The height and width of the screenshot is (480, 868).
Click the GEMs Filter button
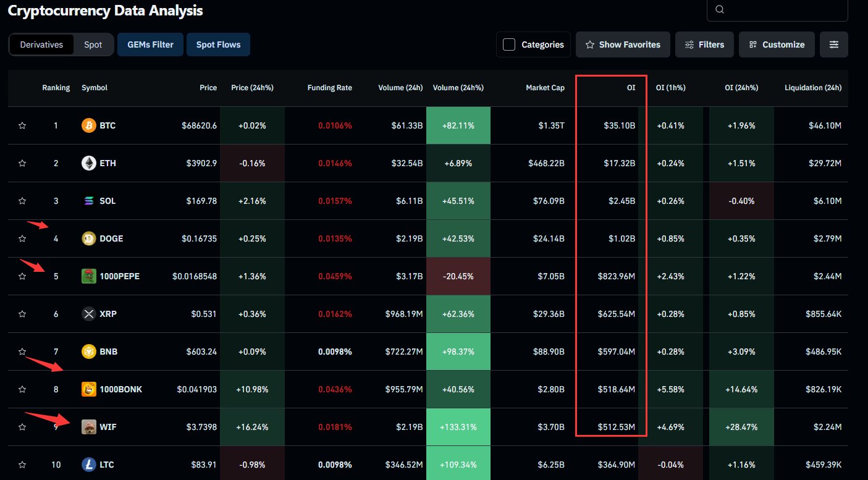[x=150, y=44]
